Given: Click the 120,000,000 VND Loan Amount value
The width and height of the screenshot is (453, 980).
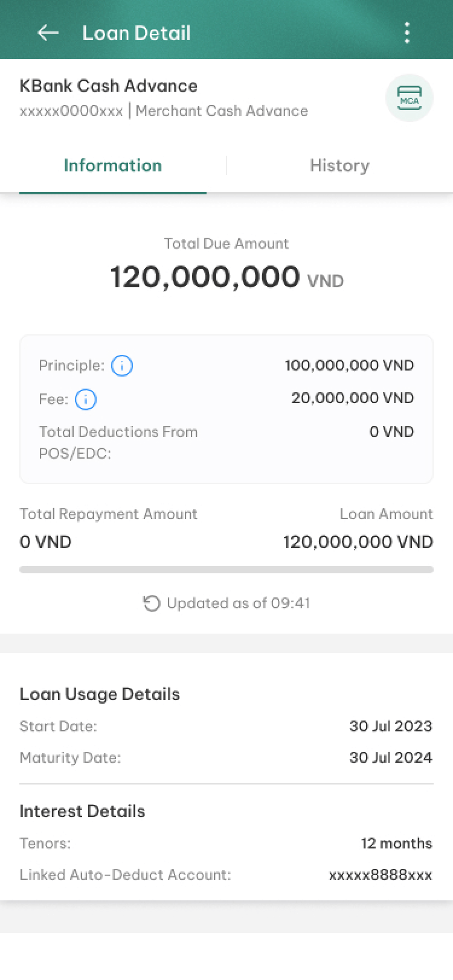Looking at the screenshot, I should click(x=358, y=542).
